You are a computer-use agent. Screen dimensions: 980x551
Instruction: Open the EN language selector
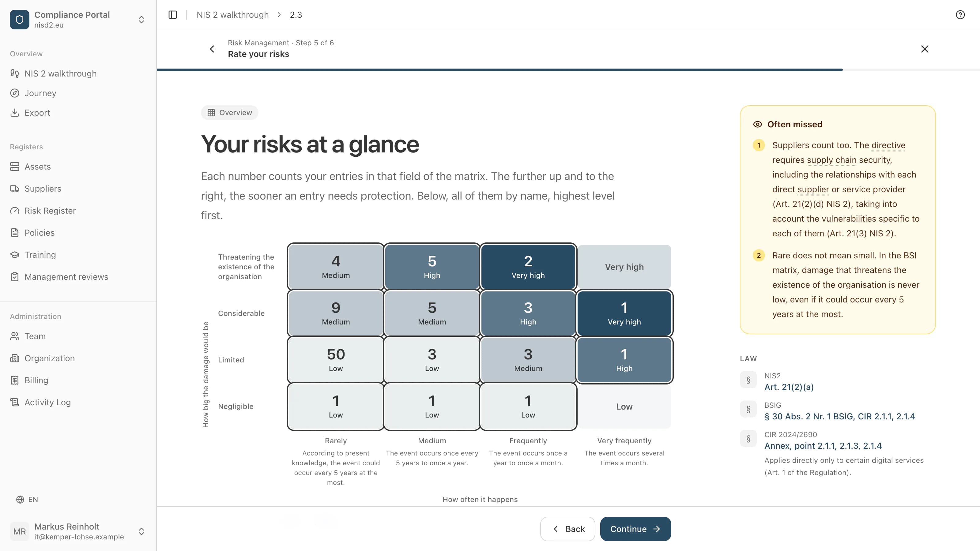pyautogui.click(x=27, y=500)
